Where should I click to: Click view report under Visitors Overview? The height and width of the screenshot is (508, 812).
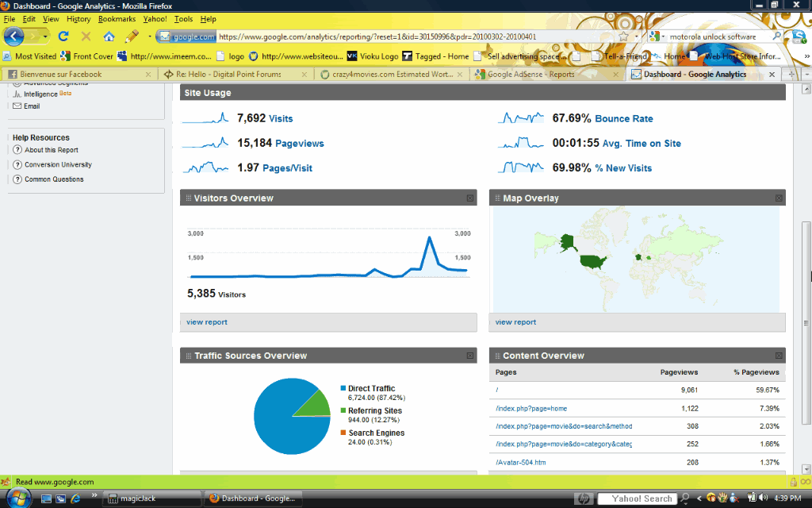pos(207,322)
